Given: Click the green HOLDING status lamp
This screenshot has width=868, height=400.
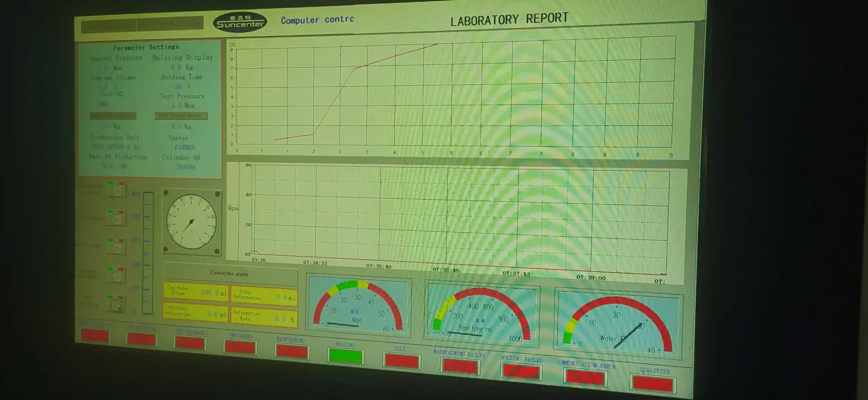Looking at the screenshot, I should click(x=345, y=357).
